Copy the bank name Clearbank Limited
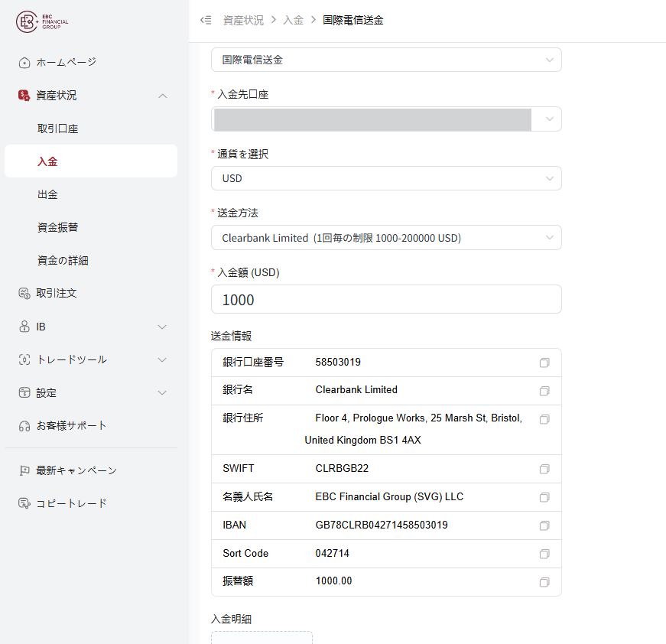 pyautogui.click(x=544, y=391)
